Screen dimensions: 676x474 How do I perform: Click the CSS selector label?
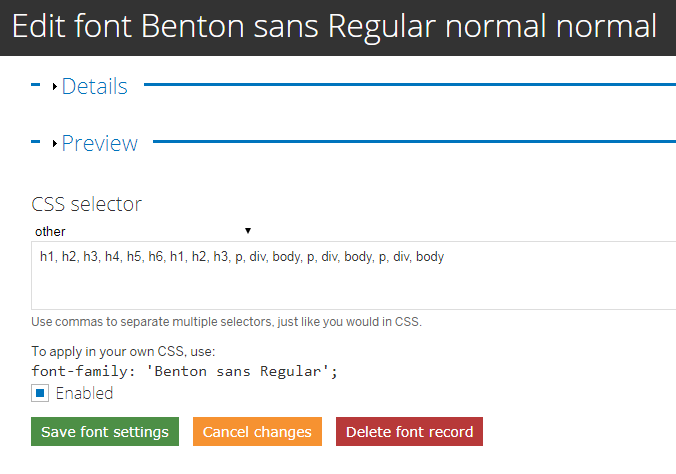pyautogui.click(x=86, y=204)
